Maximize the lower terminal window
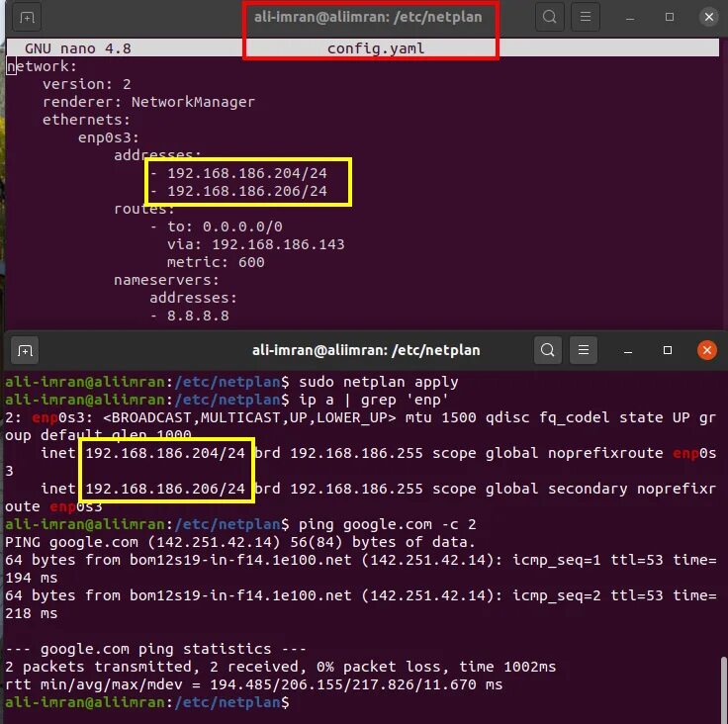728x724 pixels. [668, 350]
